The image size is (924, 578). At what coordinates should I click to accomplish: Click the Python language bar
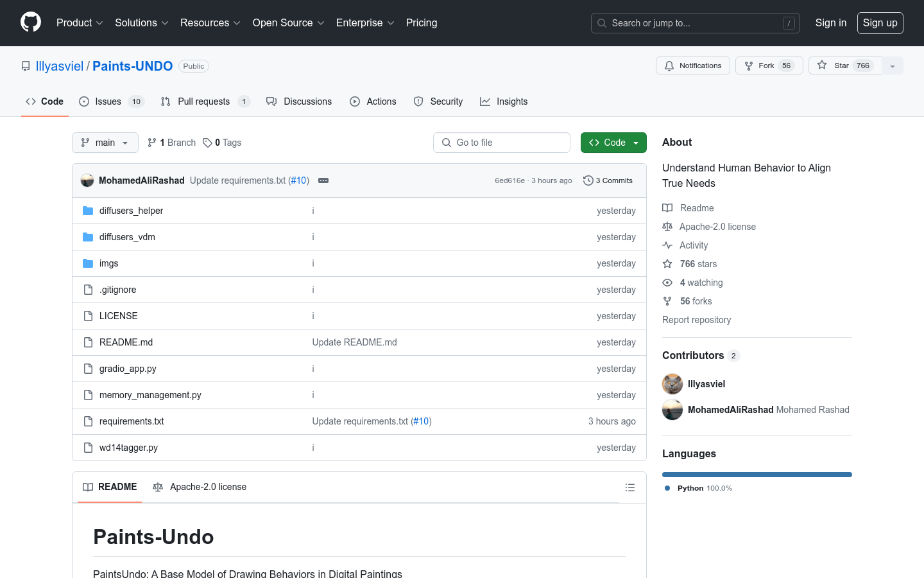757,475
